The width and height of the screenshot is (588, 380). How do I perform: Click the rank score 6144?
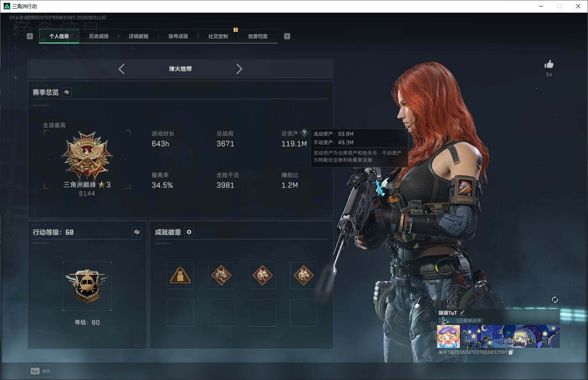pyautogui.click(x=87, y=194)
